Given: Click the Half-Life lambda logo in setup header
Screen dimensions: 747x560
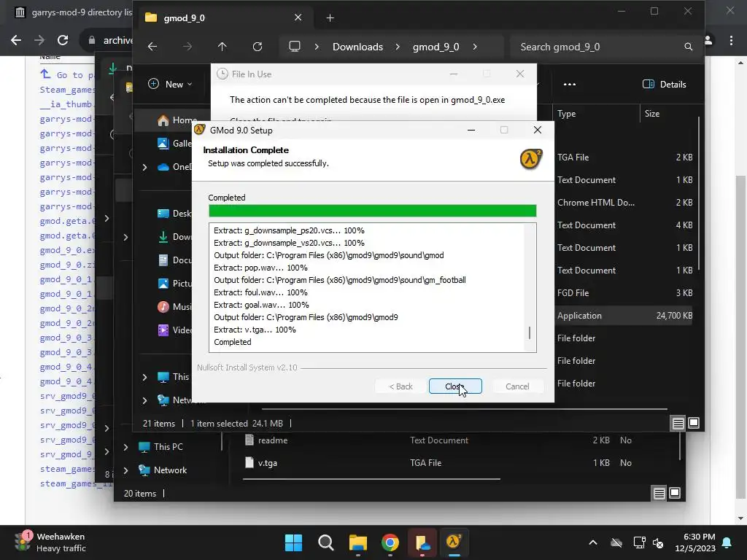Looking at the screenshot, I should pos(531,159).
